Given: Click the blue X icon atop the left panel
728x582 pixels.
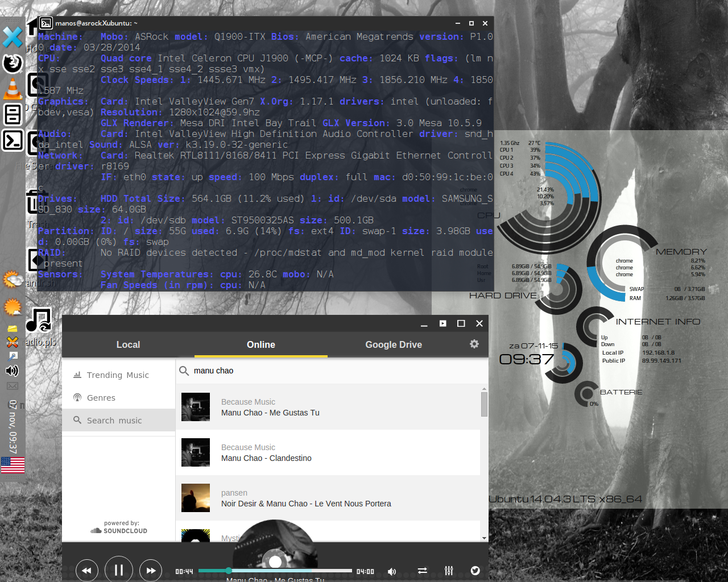Looking at the screenshot, I should 13,38.
